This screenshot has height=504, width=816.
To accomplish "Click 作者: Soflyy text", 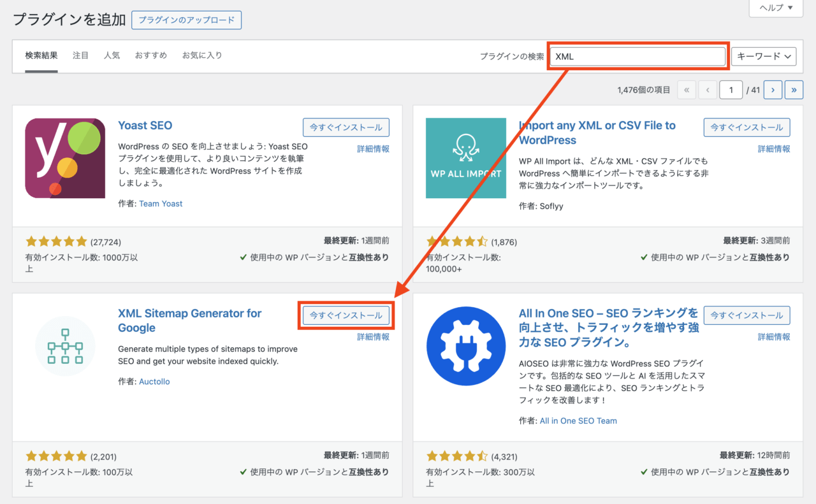I will click(x=541, y=206).
